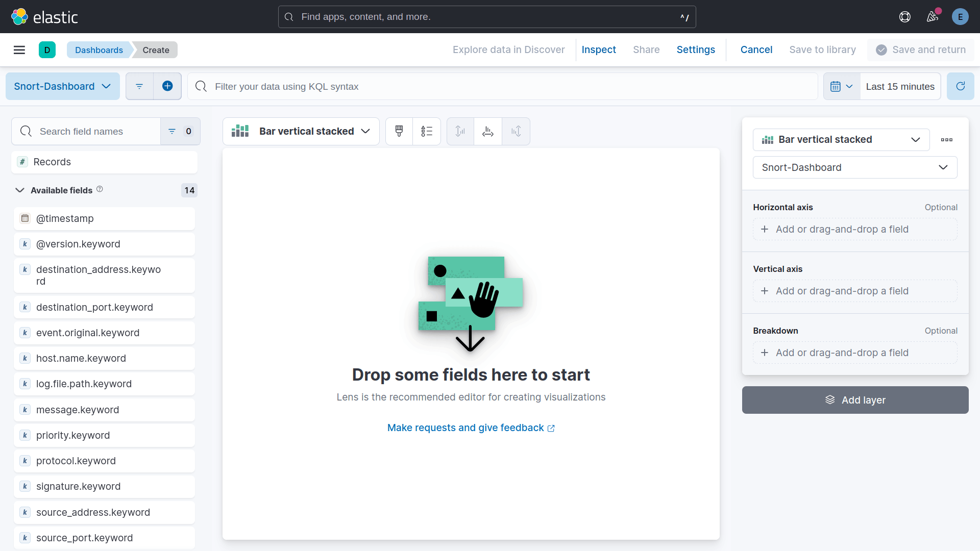Open the saved filter menu toggle
Image resolution: width=980 pixels, height=551 pixels.
tap(139, 86)
